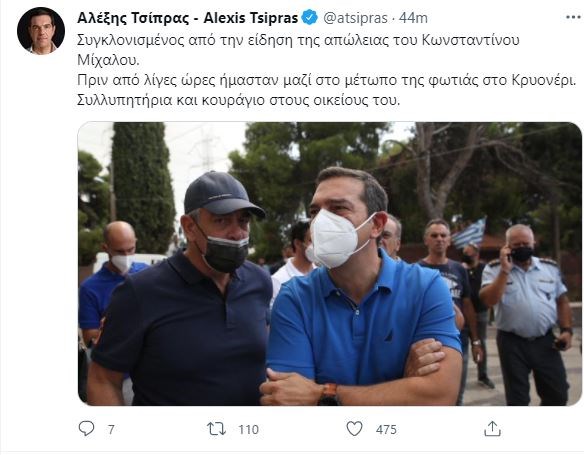
Task: Retweet this post via the arrows icon
Action: pos(216,429)
